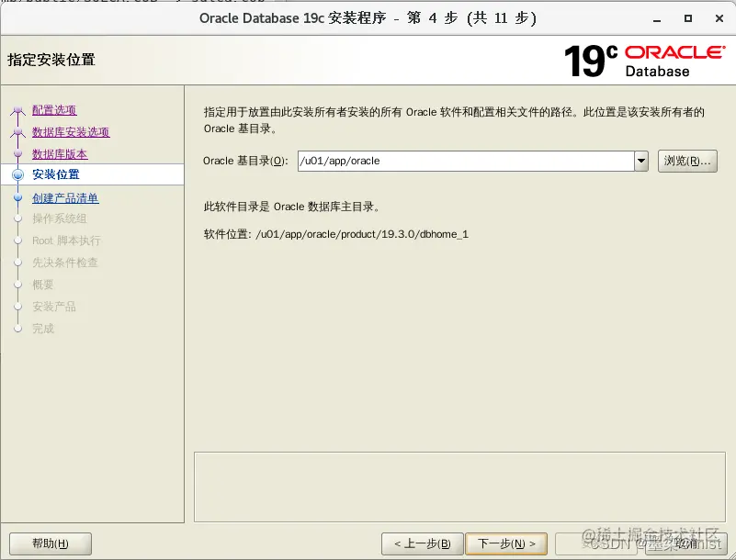Click the Oracle 基目录 path field
736x560 pixels.
coord(466,161)
